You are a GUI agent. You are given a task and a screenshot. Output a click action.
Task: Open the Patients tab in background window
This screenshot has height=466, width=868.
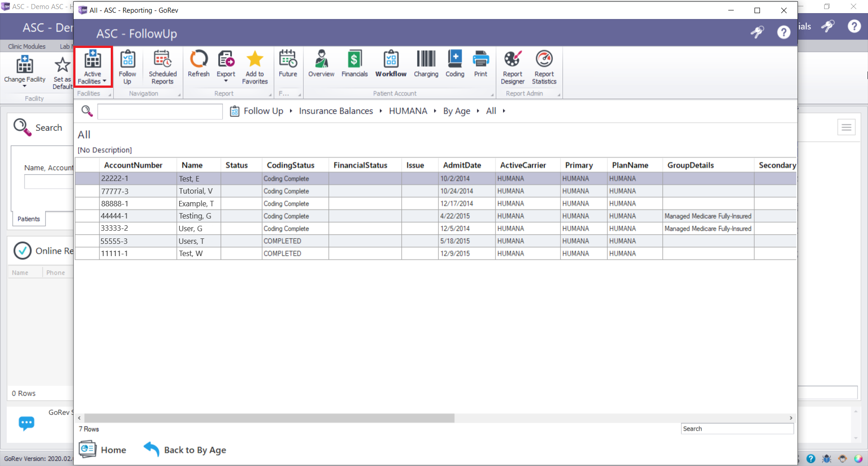point(28,219)
